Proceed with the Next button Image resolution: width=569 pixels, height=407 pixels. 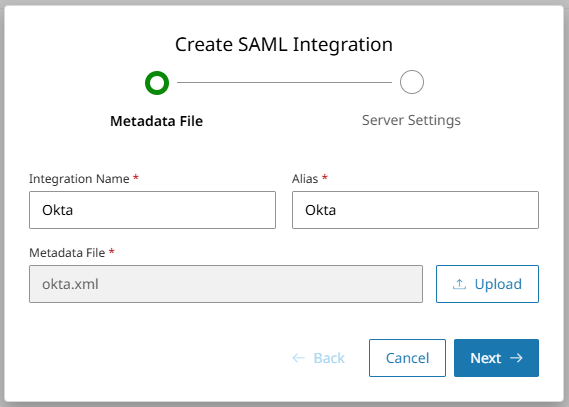coord(496,358)
